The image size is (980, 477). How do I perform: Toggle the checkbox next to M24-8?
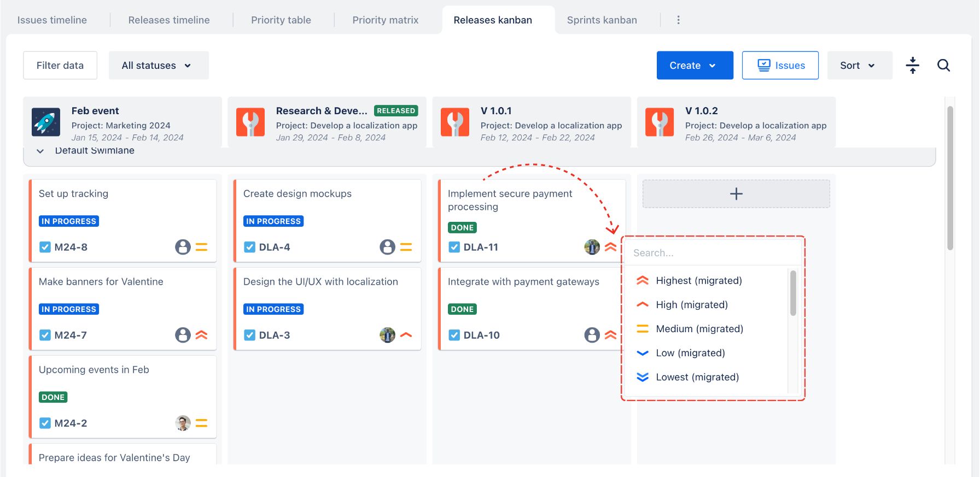tap(45, 247)
